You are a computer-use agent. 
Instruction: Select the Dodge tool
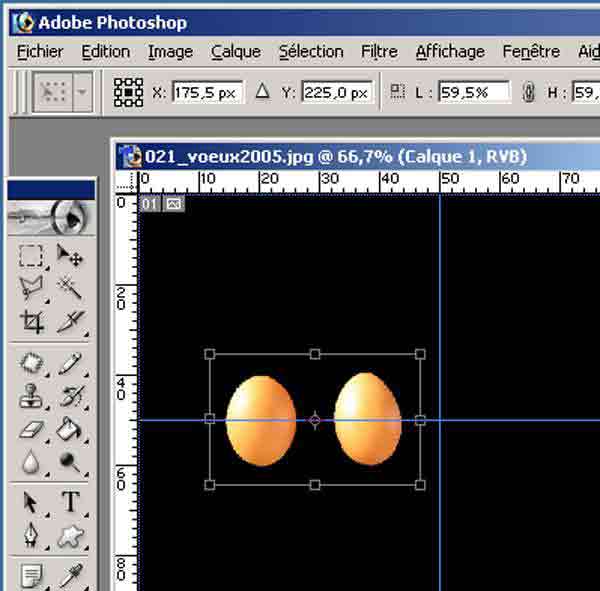[70, 462]
